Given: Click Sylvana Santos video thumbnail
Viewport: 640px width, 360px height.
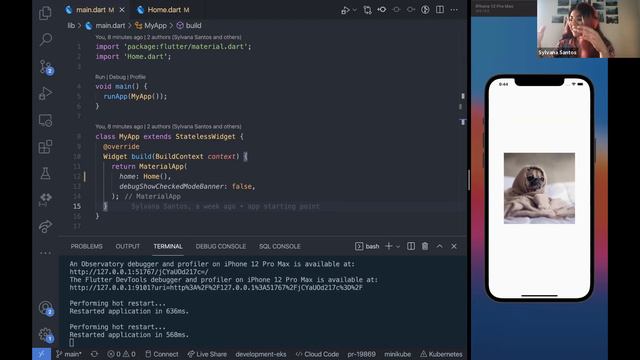Looking at the screenshot, I should [x=588, y=29].
